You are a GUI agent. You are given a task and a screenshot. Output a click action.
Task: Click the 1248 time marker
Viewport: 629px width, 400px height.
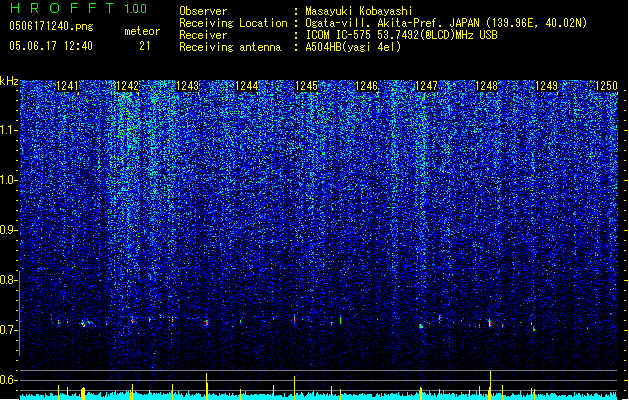(x=486, y=86)
